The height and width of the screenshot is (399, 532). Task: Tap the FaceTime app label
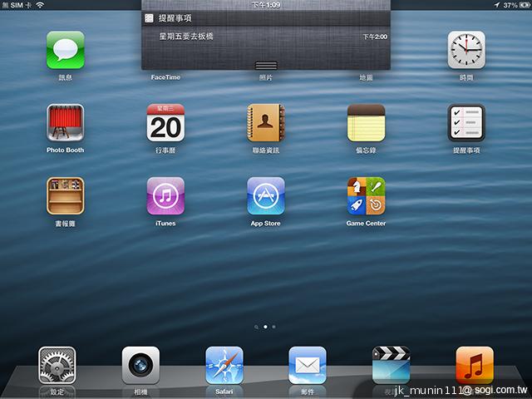click(165, 77)
